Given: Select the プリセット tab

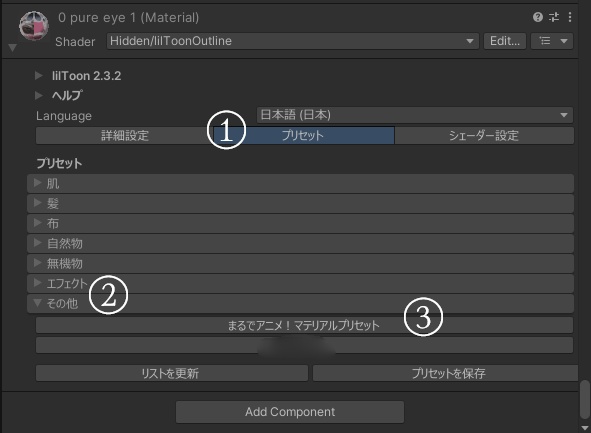Looking at the screenshot, I should coord(304,136).
